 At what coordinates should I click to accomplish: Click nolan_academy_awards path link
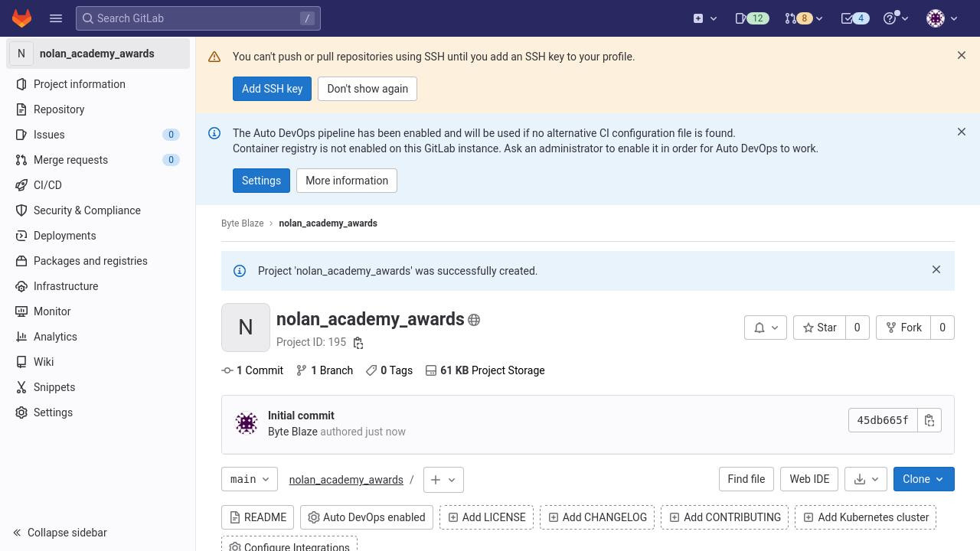point(346,480)
